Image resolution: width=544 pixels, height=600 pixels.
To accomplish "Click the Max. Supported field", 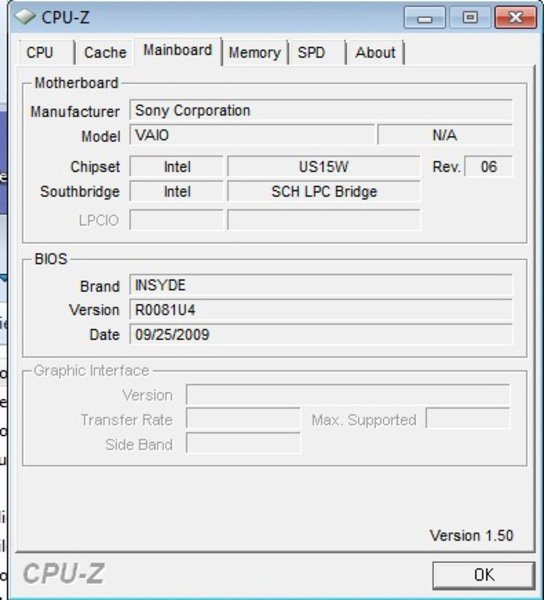I will click(467, 418).
